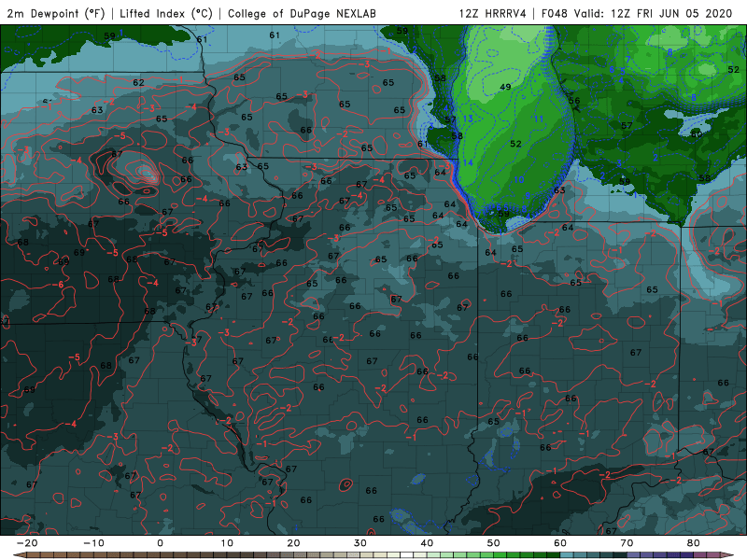Screen dimensions: 747x560
Task: Click the '30' colorbar scale label
Action: click(x=360, y=543)
